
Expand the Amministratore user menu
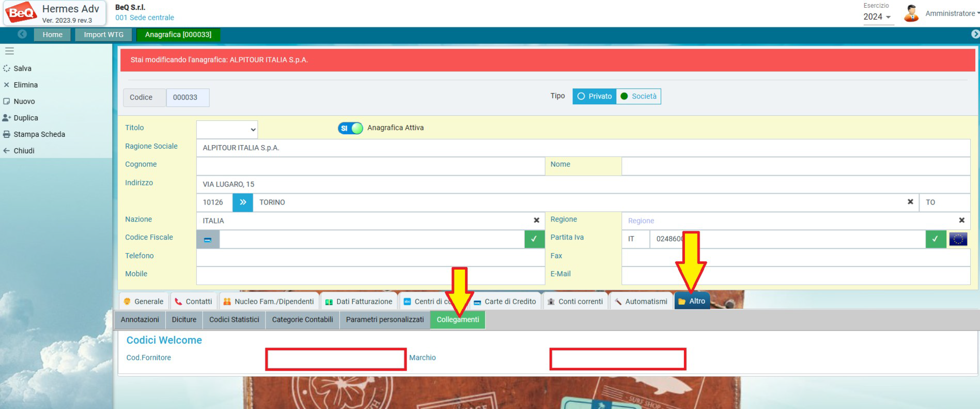952,13
